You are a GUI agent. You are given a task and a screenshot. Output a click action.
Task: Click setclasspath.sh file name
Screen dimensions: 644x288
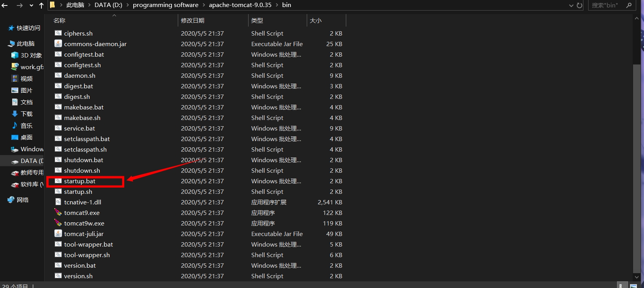coord(85,149)
